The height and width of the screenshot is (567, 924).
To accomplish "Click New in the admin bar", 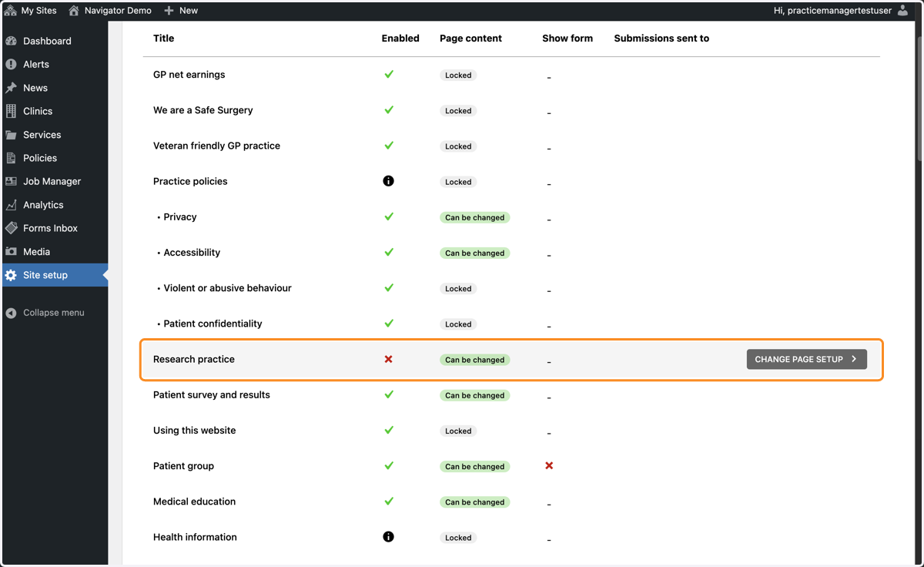I will point(182,11).
